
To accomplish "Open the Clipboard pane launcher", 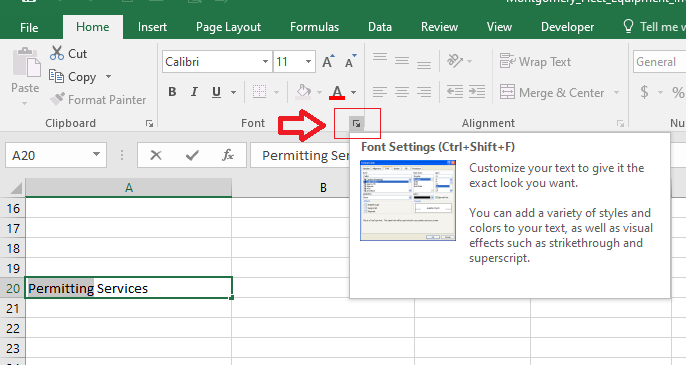I will click(150, 124).
